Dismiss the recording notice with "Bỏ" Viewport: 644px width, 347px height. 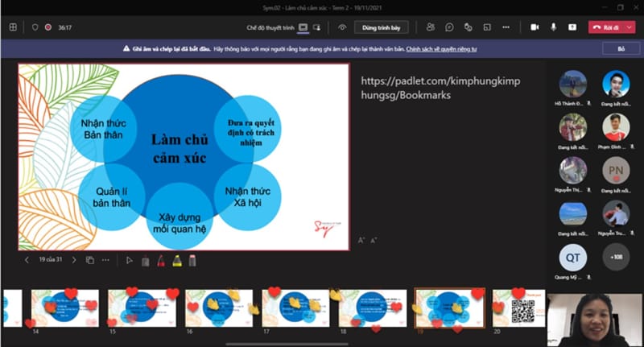(x=621, y=49)
